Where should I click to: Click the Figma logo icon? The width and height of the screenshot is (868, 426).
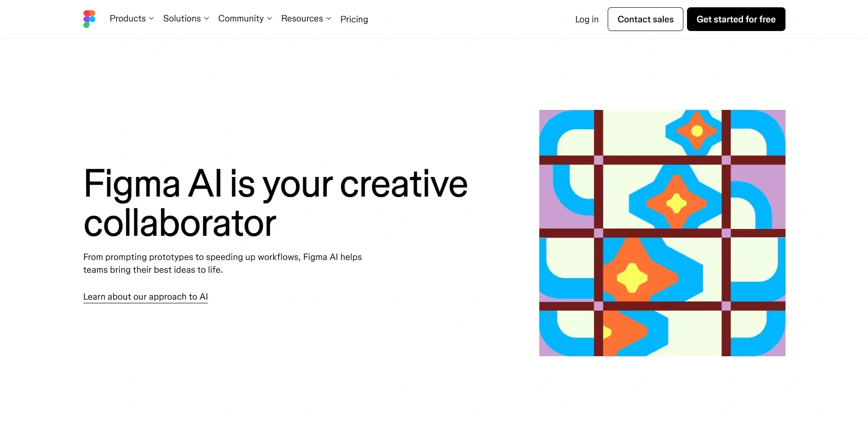click(x=89, y=19)
